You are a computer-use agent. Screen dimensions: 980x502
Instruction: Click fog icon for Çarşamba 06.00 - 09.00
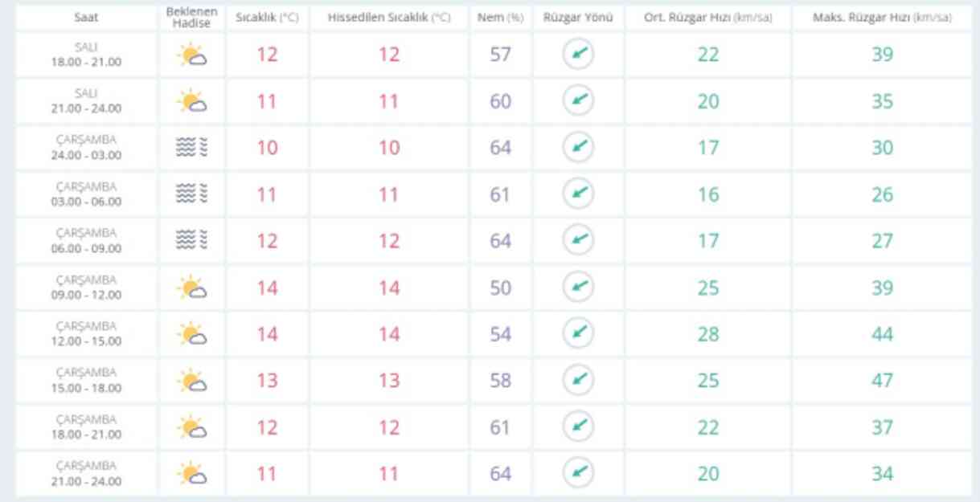tap(192, 241)
